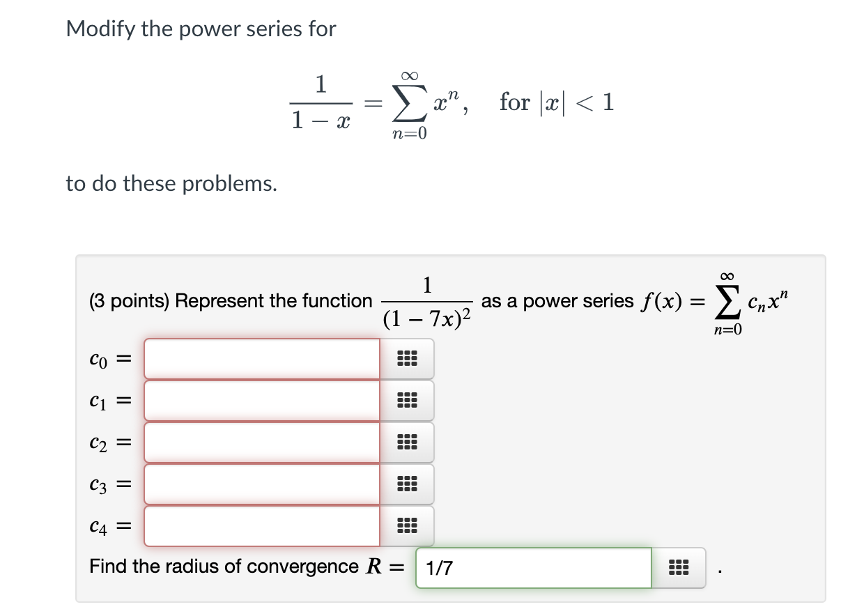
Task: Open the equation editor for c3
Action: tap(408, 484)
